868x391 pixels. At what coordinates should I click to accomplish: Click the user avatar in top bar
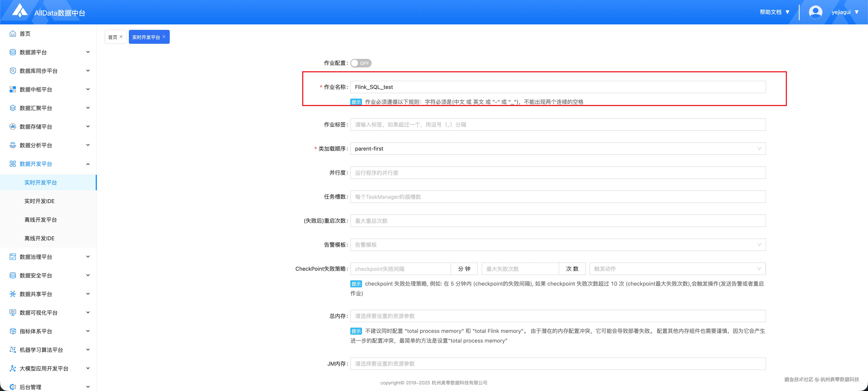pyautogui.click(x=815, y=12)
